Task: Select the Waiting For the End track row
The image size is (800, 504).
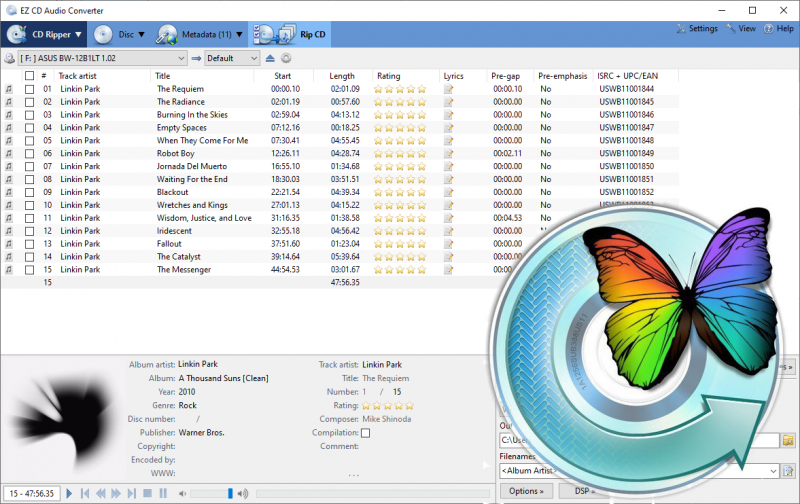Action: (x=339, y=179)
